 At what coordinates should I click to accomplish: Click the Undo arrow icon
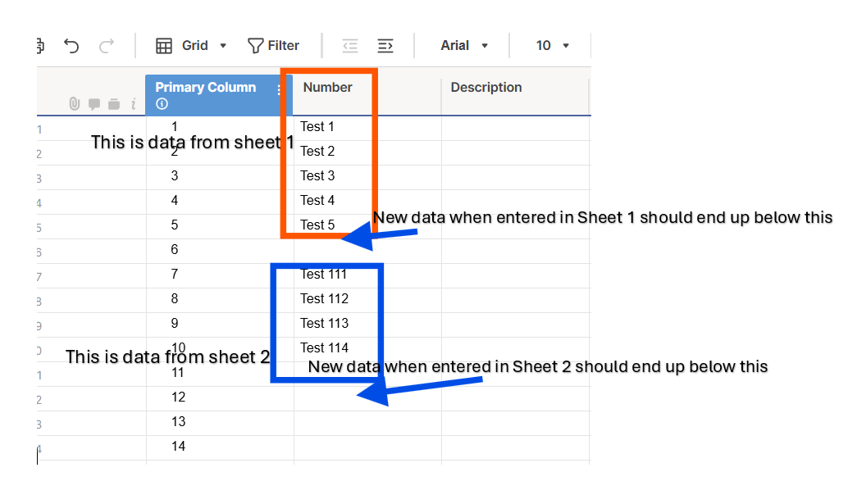(x=71, y=46)
